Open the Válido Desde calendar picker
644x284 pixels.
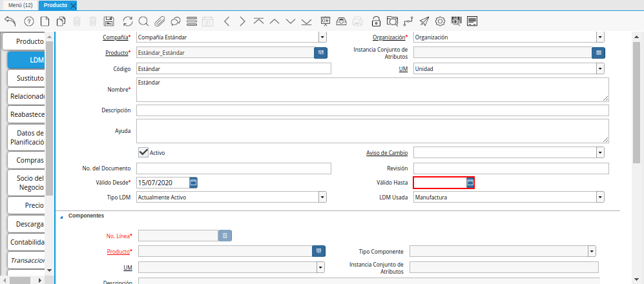tap(193, 183)
